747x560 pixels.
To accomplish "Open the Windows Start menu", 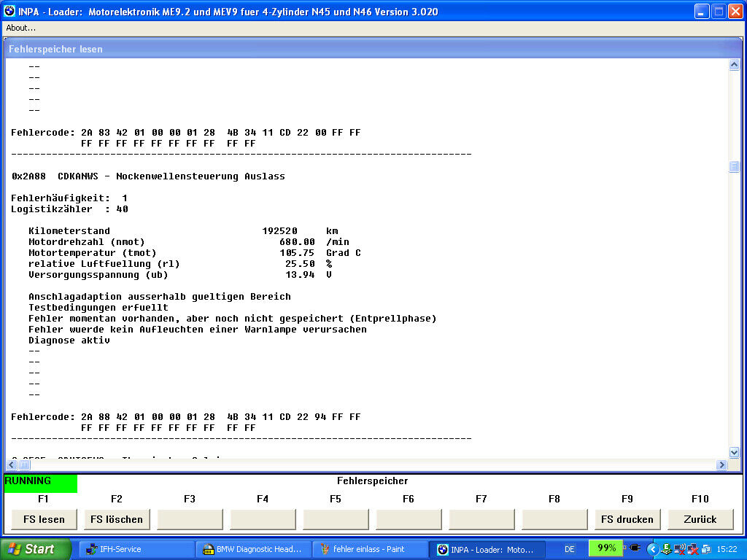I will tap(36, 549).
